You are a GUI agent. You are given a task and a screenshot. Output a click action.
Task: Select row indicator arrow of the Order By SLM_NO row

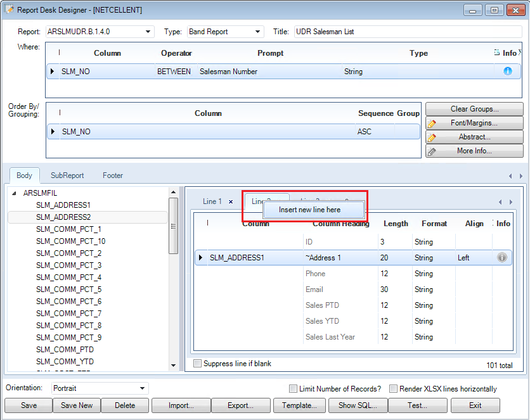pyautogui.click(x=53, y=131)
